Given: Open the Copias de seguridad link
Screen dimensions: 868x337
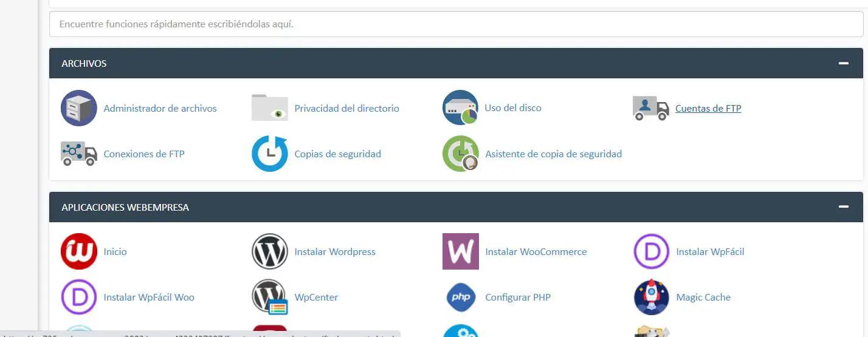Looking at the screenshot, I should coord(337,154).
